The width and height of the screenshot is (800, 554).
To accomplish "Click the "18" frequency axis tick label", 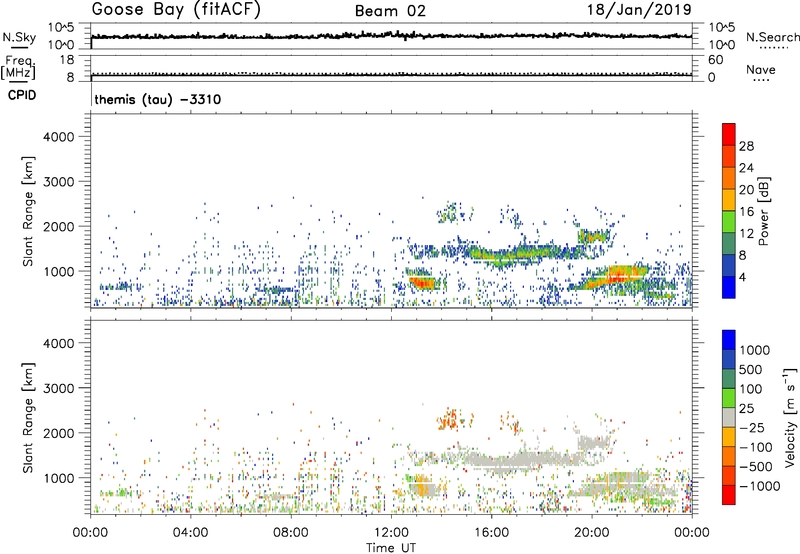I will [x=66, y=60].
